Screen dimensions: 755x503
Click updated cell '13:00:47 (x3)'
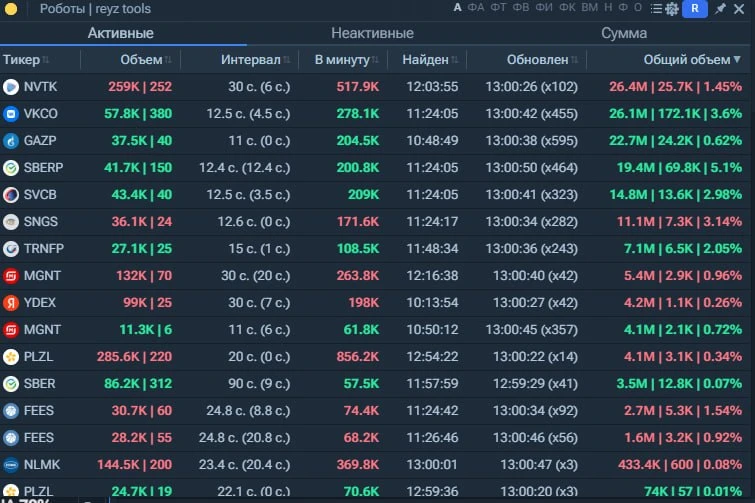pos(539,464)
